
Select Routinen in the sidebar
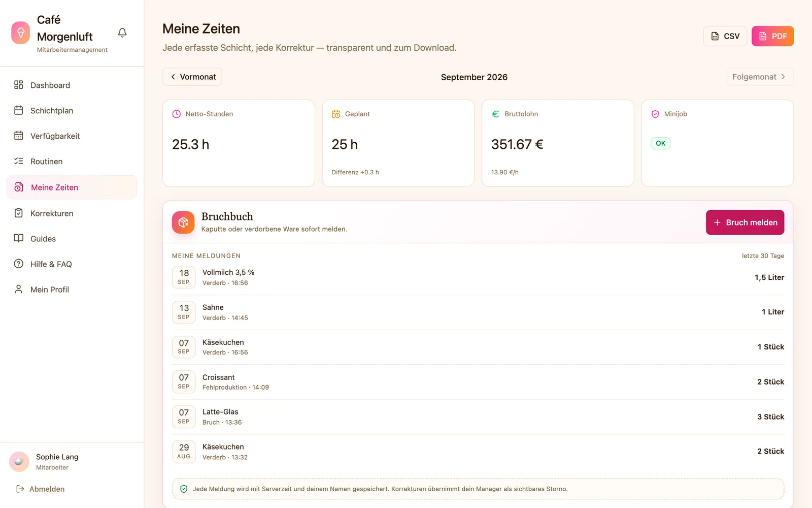pyautogui.click(x=72, y=162)
